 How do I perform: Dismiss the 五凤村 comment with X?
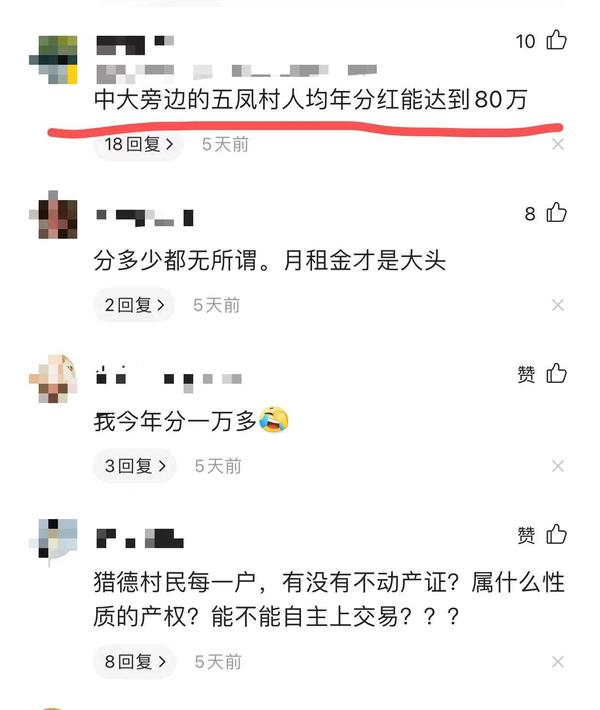click(558, 144)
